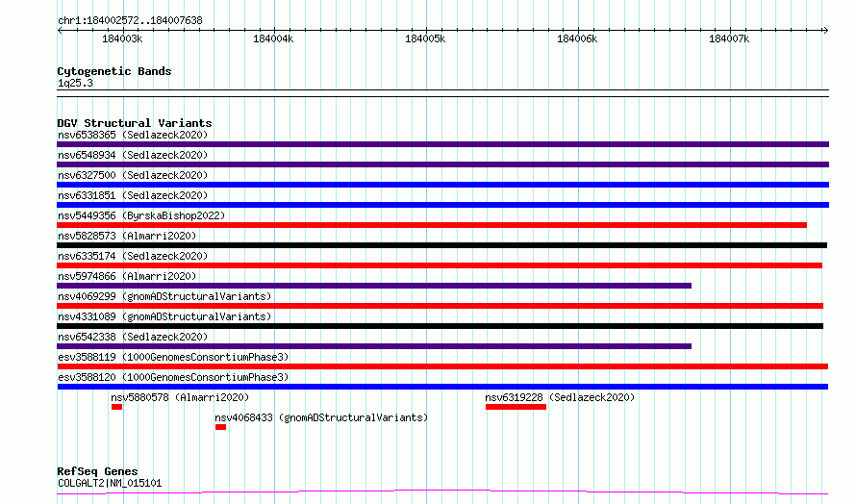Click the 184004k ruler label
The height and width of the screenshot is (504, 856).
click(x=273, y=38)
